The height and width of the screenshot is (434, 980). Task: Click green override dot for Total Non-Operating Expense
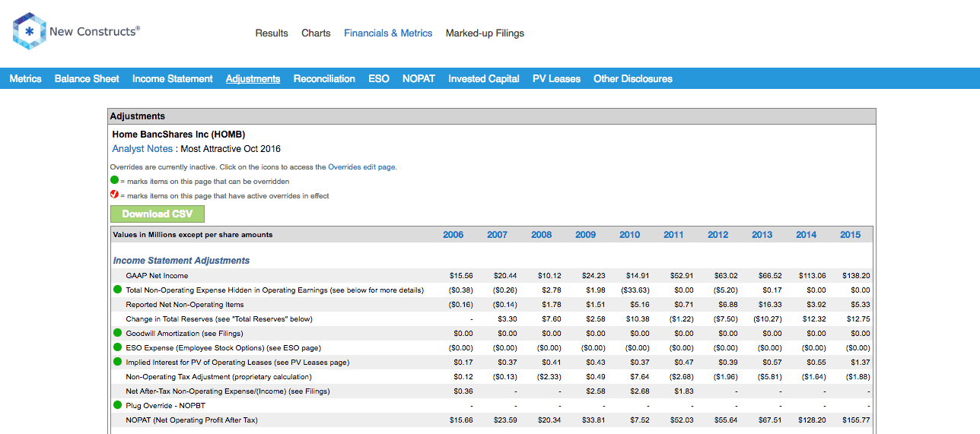117,290
